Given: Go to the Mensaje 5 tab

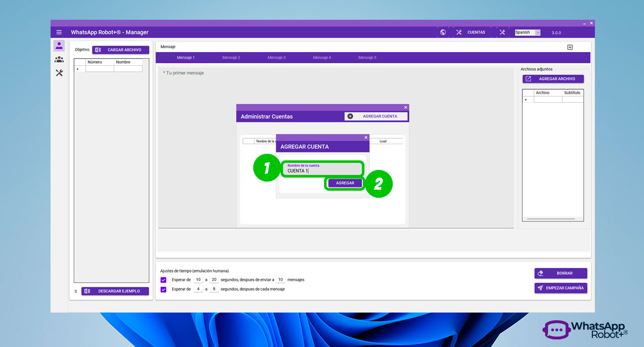Looking at the screenshot, I should 367,58.
